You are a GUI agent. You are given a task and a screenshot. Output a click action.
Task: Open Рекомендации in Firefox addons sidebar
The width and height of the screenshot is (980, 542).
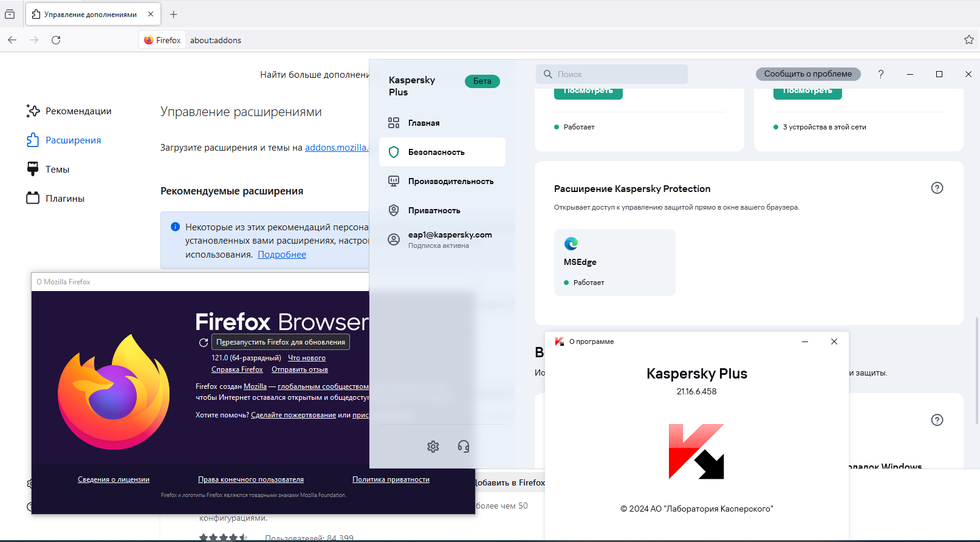tap(69, 111)
